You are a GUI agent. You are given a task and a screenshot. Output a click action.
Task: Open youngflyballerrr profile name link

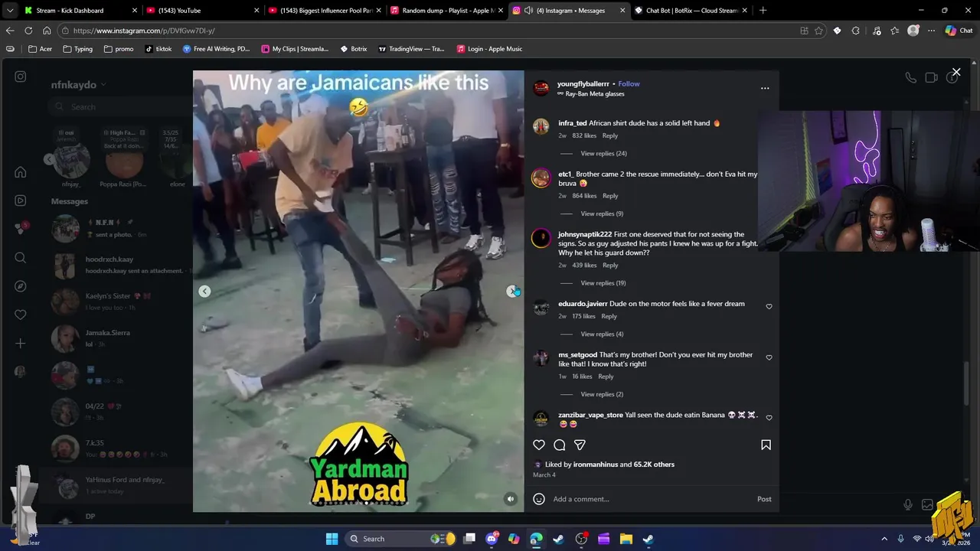pyautogui.click(x=583, y=83)
